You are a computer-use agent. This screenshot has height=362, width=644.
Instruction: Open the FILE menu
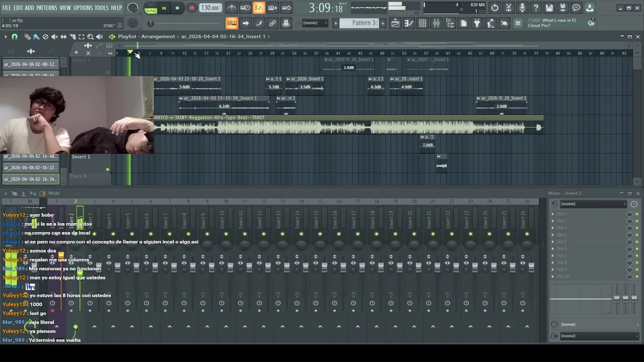(x=7, y=8)
